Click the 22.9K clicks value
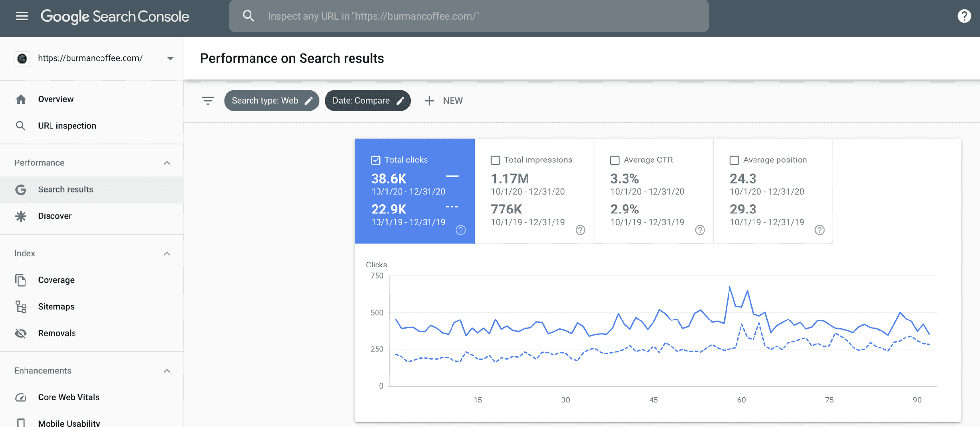The width and height of the screenshot is (980, 427). tap(389, 209)
